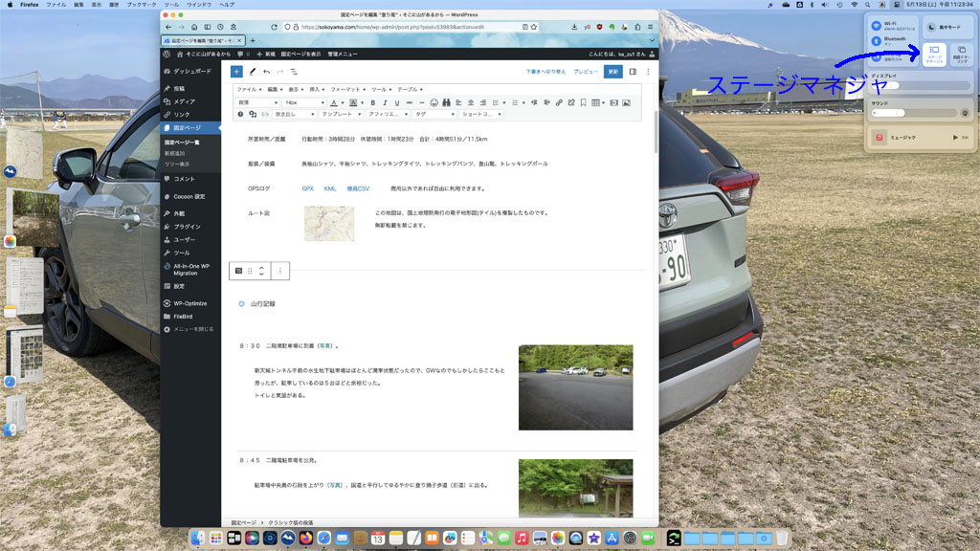Click the italic formatting icon
This screenshot has width=980, height=551.
click(x=385, y=102)
